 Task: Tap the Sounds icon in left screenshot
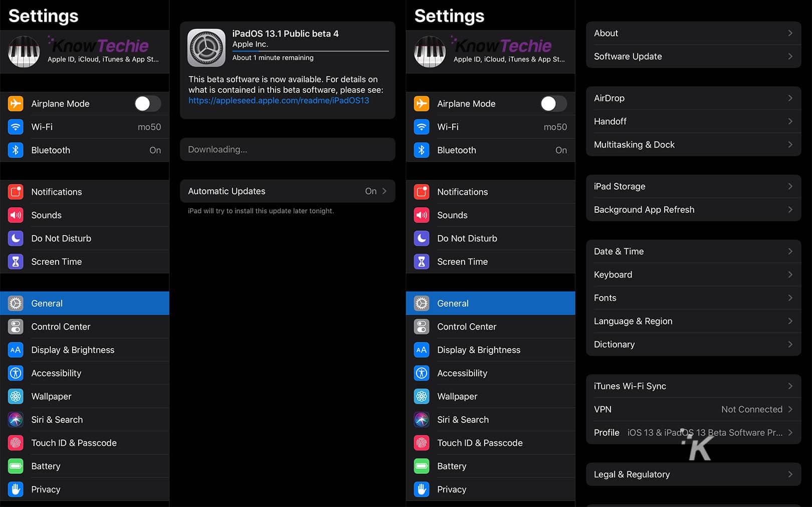pyautogui.click(x=16, y=215)
